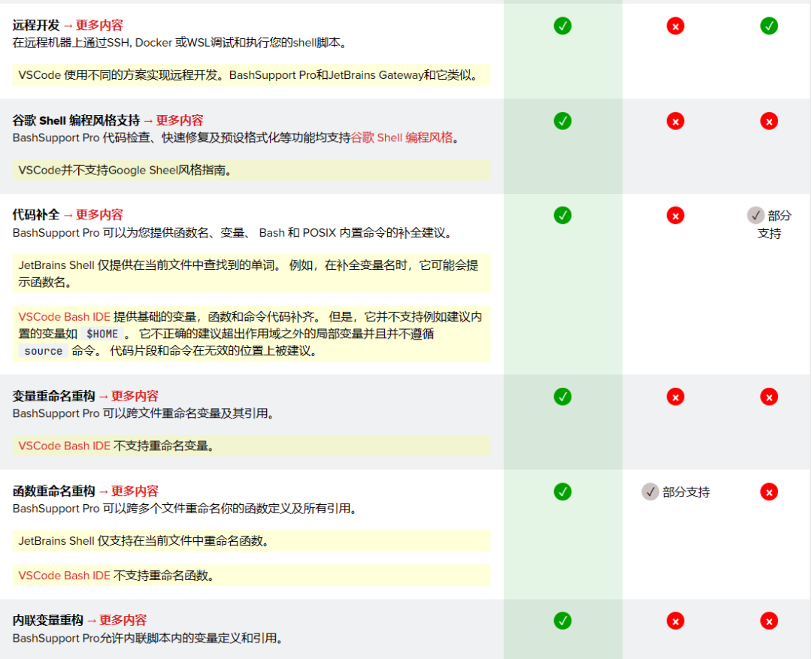
Task: Click text 'BashSupport Pro 可以跨多个文件重命名你的函数定义'
Action: coord(185,509)
